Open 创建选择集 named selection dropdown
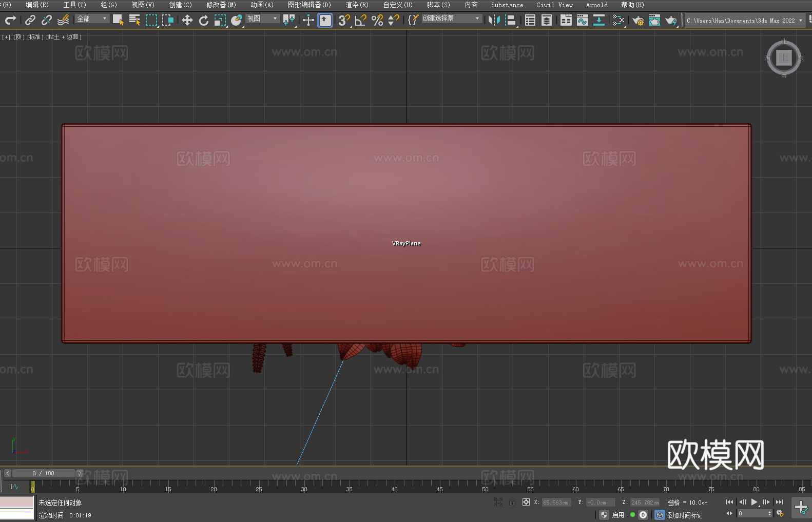 point(452,18)
